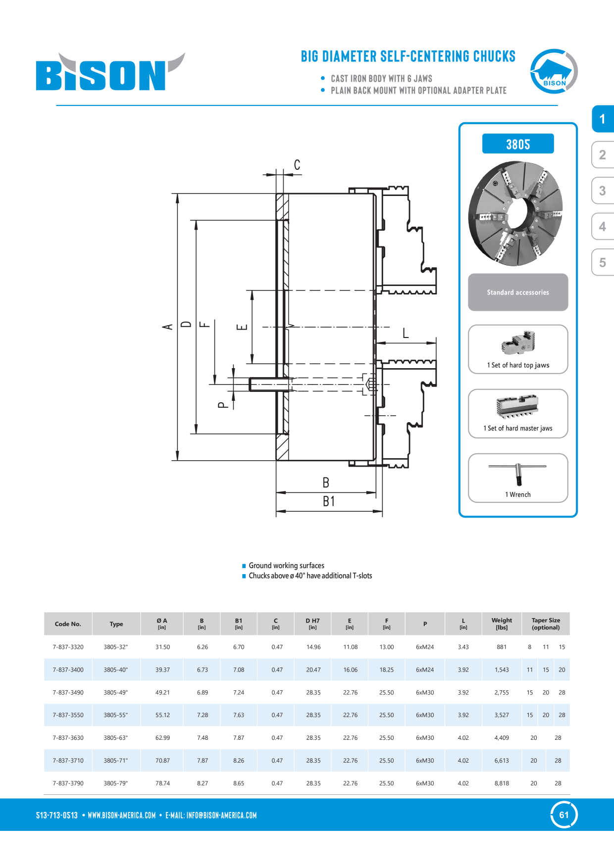This screenshot has width=614, height=868.
Task: Click the hard master jaws image
Action: (517, 406)
